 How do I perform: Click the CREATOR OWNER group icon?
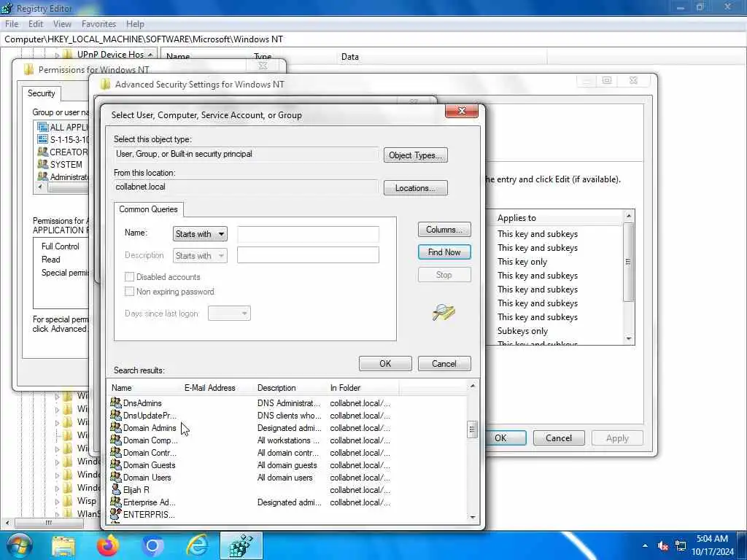tap(43, 152)
